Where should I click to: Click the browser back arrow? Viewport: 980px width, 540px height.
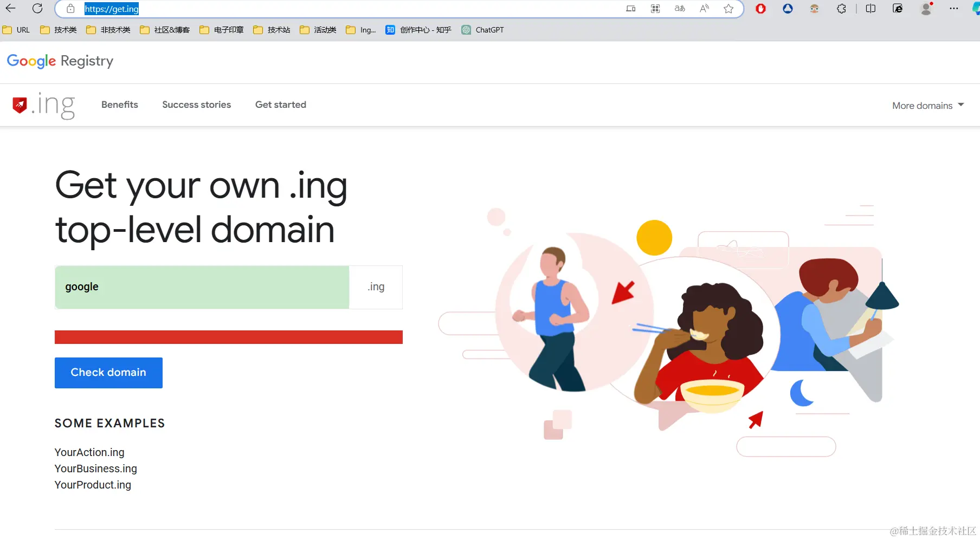pyautogui.click(x=10, y=8)
